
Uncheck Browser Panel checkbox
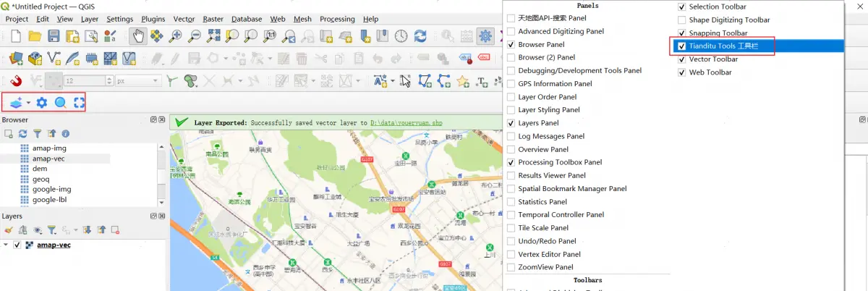coord(511,44)
